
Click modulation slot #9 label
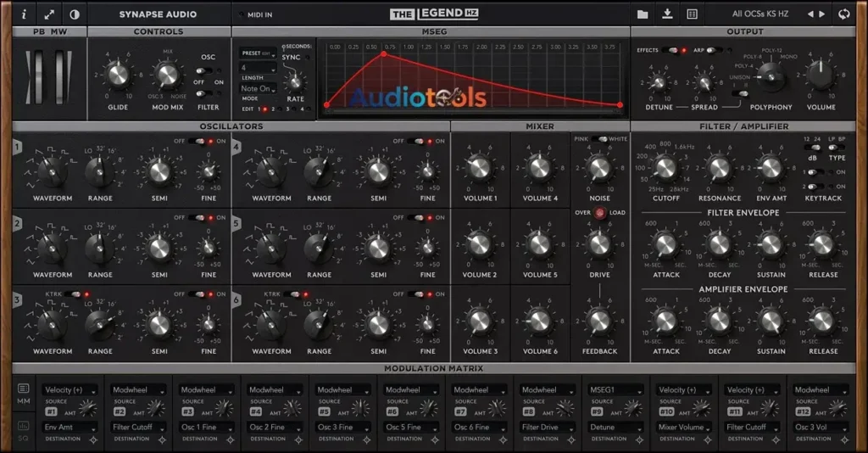(596, 411)
